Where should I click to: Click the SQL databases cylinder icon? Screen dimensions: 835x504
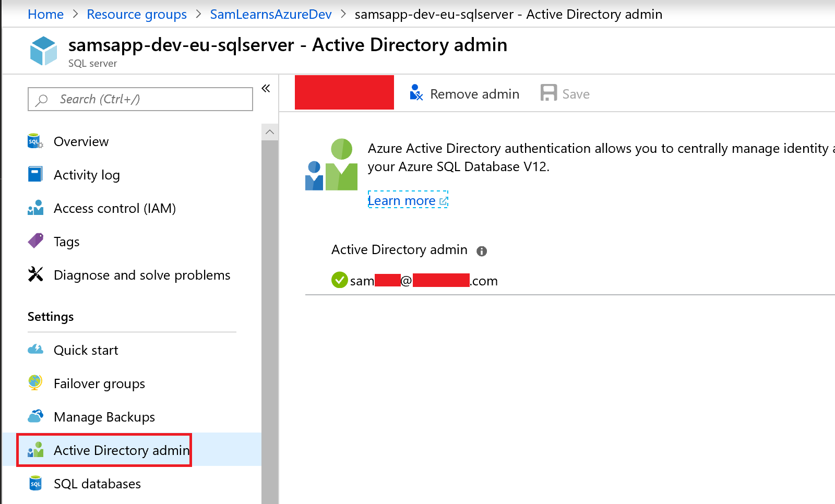click(35, 484)
